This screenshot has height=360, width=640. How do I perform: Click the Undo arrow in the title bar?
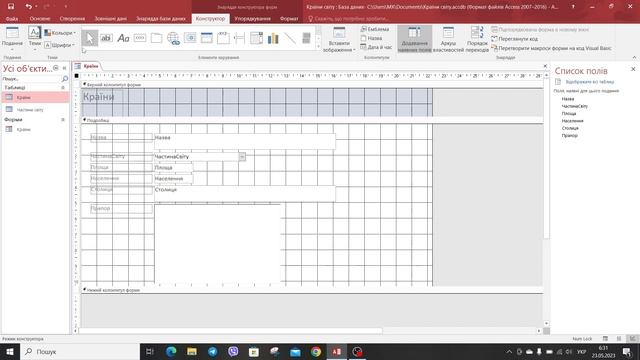(28, 6)
